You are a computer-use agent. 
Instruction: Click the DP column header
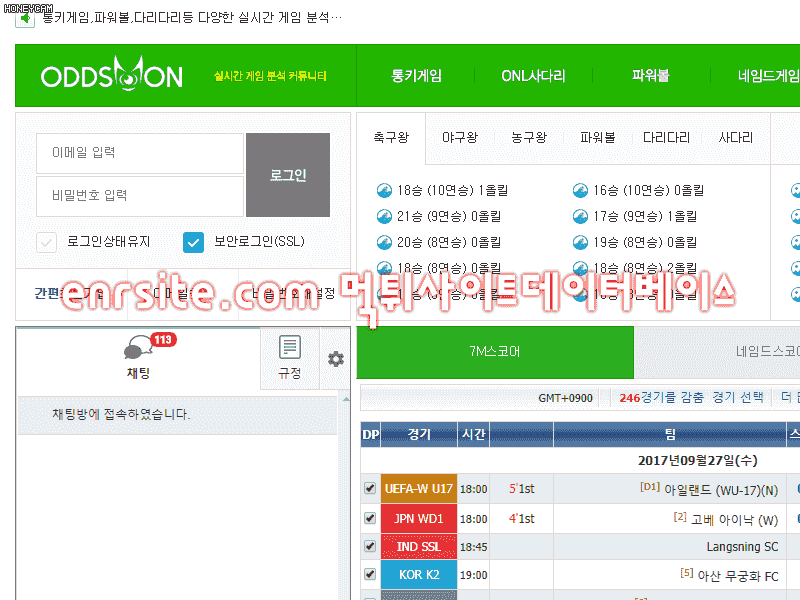pyautogui.click(x=370, y=435)
